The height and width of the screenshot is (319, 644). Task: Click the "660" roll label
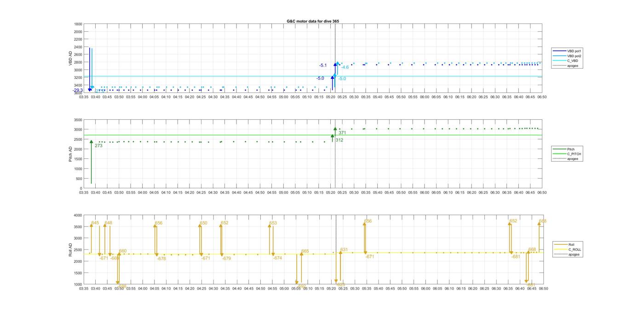click(123, 251)
